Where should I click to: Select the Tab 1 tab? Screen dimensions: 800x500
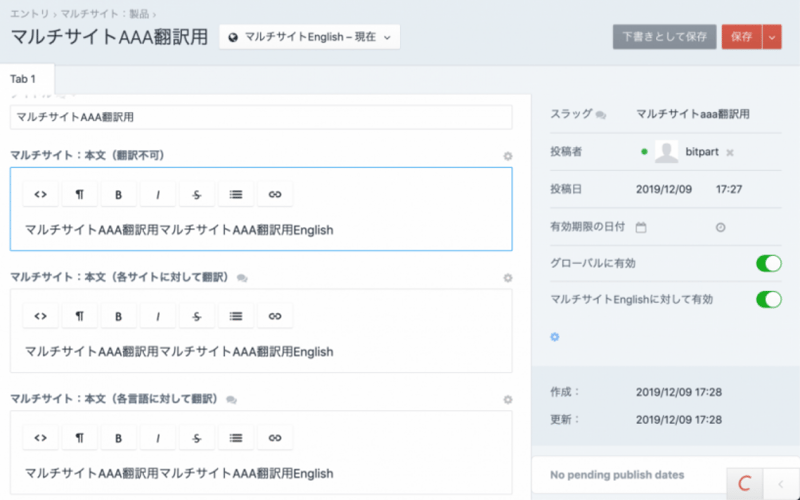pyautogui.click(x=23, y=79)
